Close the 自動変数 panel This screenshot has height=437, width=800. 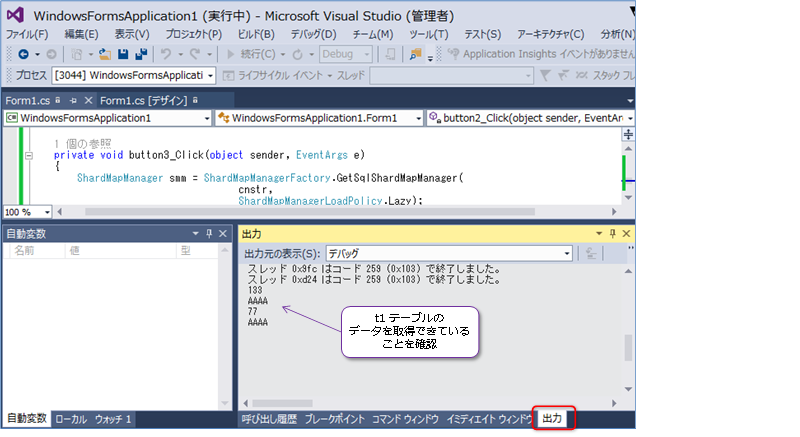click(x=223, y=234)
